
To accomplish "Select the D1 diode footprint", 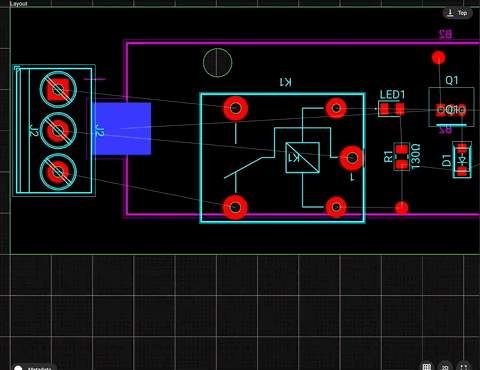I will pos(462,160).
